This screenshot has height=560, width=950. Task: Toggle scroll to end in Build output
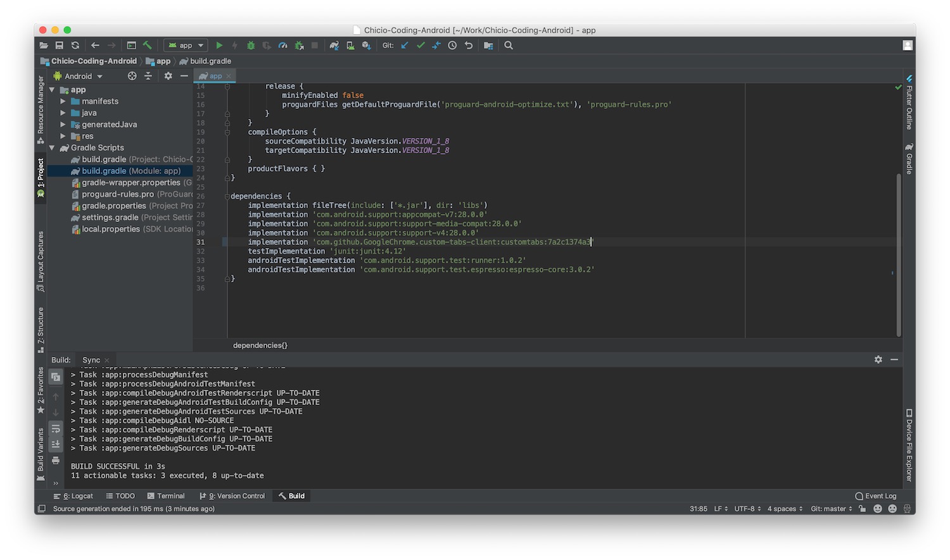[56, 444]
